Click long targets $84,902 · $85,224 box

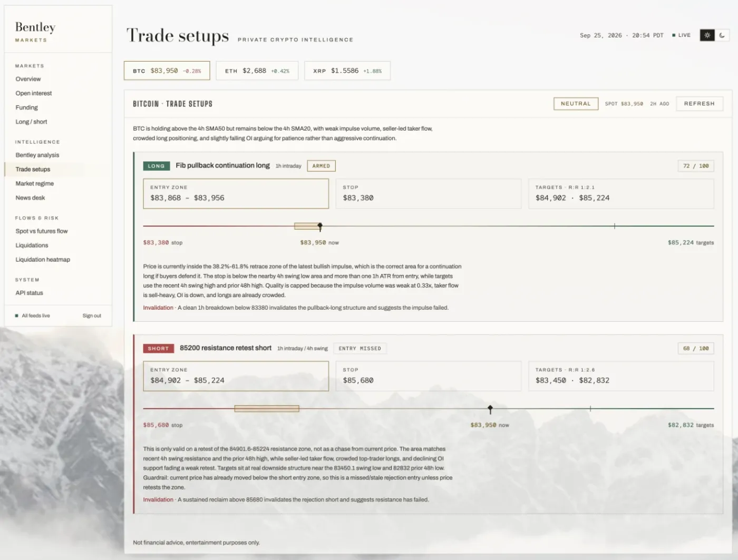coord(622,193)
